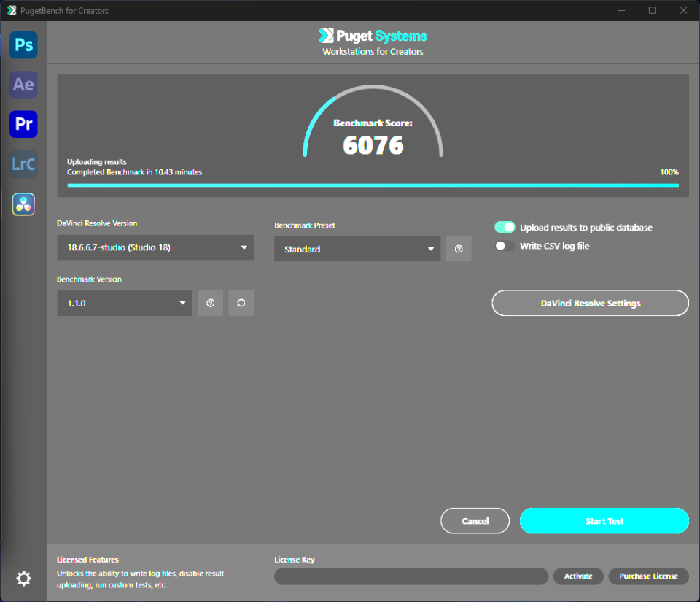The image size is (700, 602).
Task: Click the Puget Systems header logo
Action: [373, 36]
